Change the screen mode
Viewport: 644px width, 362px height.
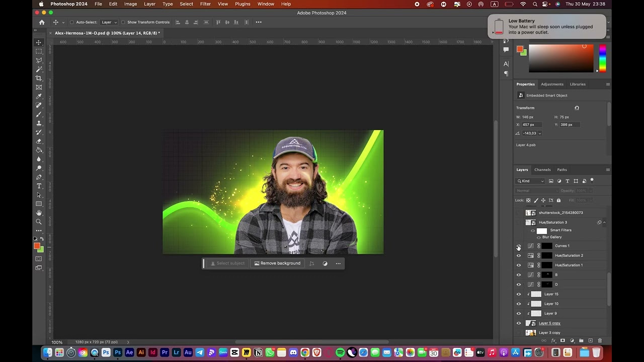pyautogui.click(x=39, y=268)
